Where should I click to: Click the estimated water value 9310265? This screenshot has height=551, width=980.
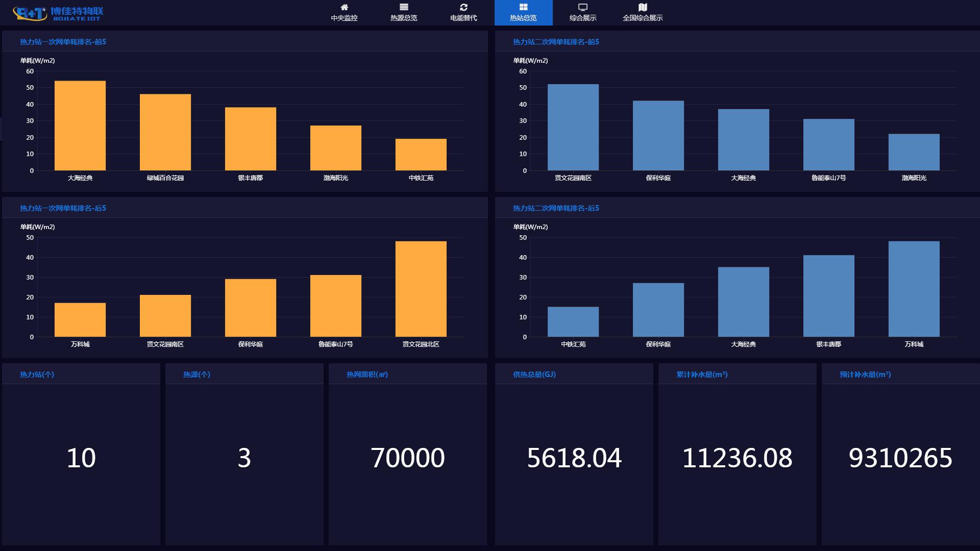tap(901, 458)
